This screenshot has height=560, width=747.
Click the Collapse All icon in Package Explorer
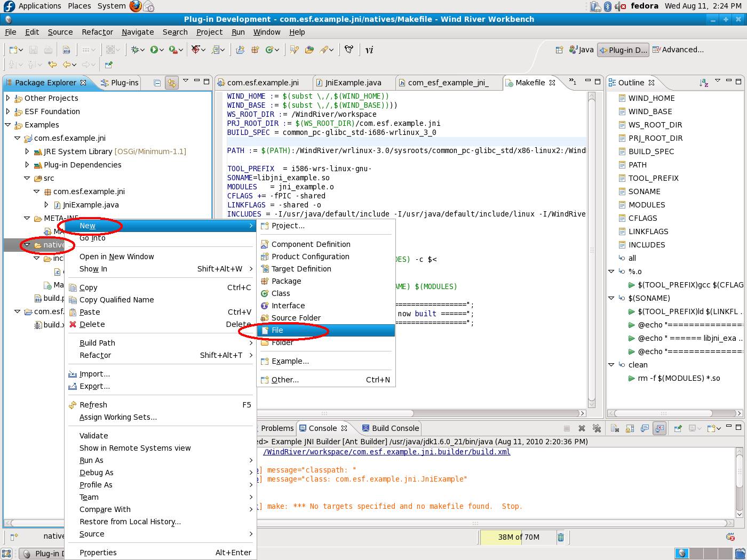click(157, 83)
